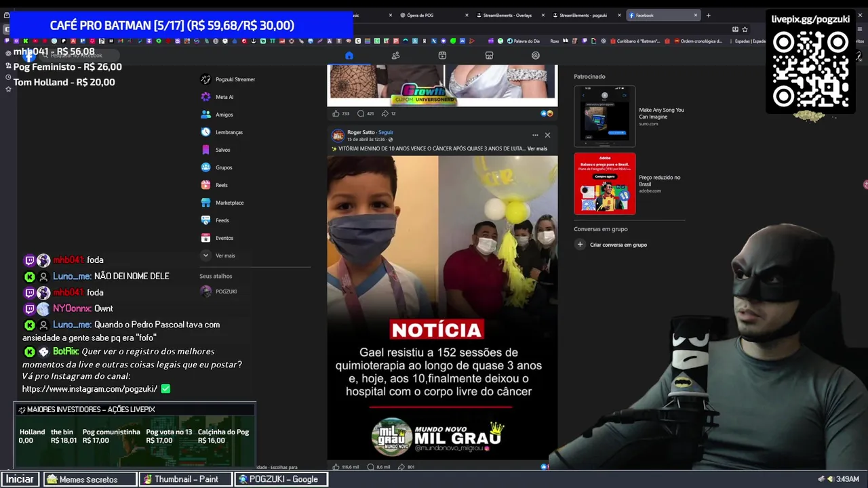Open comments on the post with 421 comments
The image size is (868, 488).
click(366, 114)
